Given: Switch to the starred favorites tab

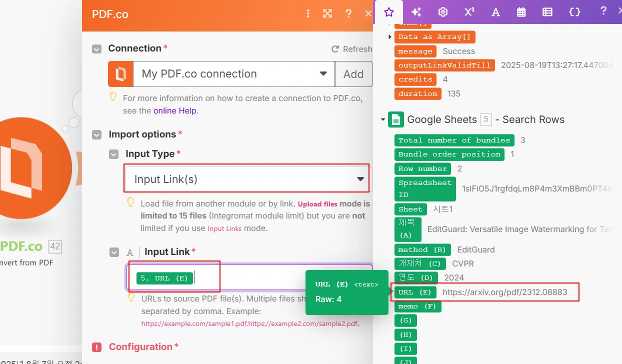Looking at the screenshot, I should (x=389, y=12).
